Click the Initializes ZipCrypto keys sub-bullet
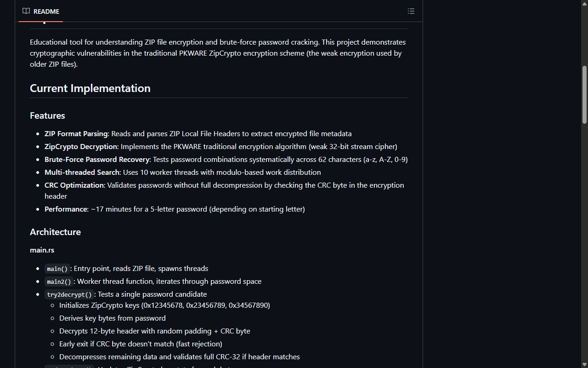This screenshot has width=588, height=368. click(164, 305)
